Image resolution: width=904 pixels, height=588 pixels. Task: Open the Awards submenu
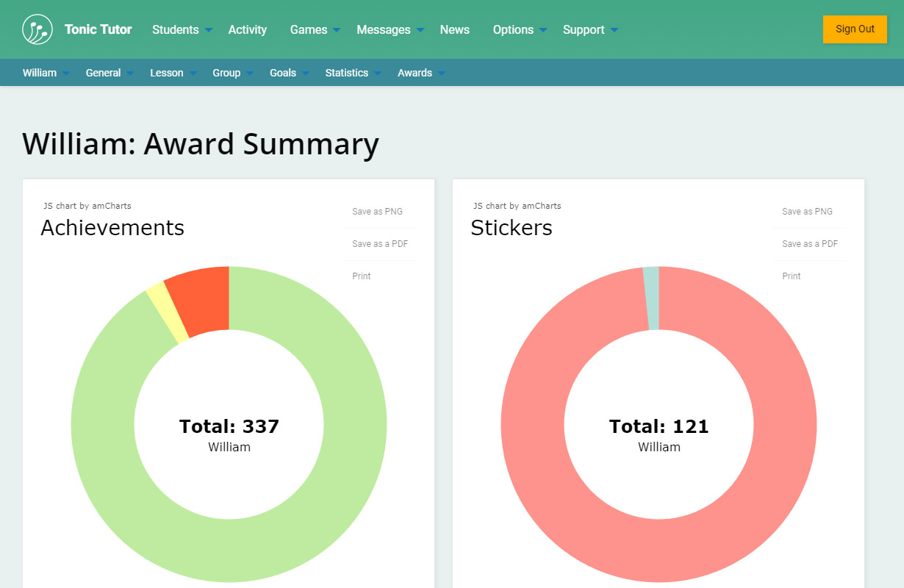click(420, 73)
